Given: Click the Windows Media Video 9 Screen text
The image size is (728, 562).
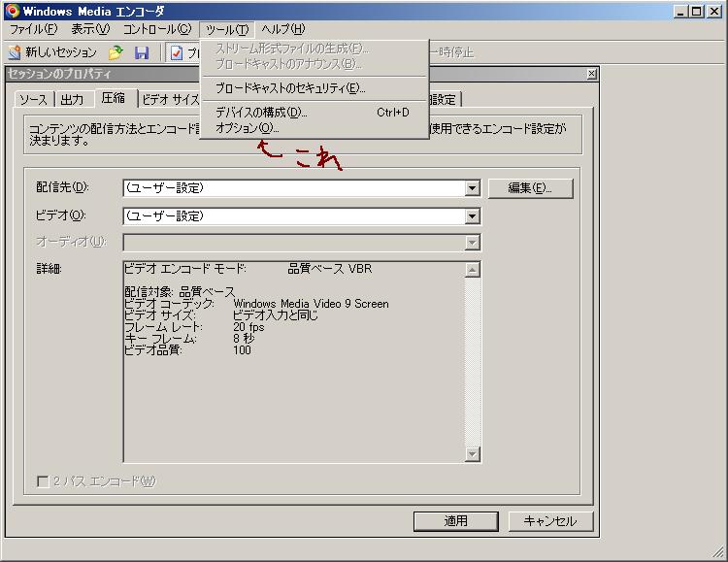Looking at the screenshot, I should tap(311, 304).
